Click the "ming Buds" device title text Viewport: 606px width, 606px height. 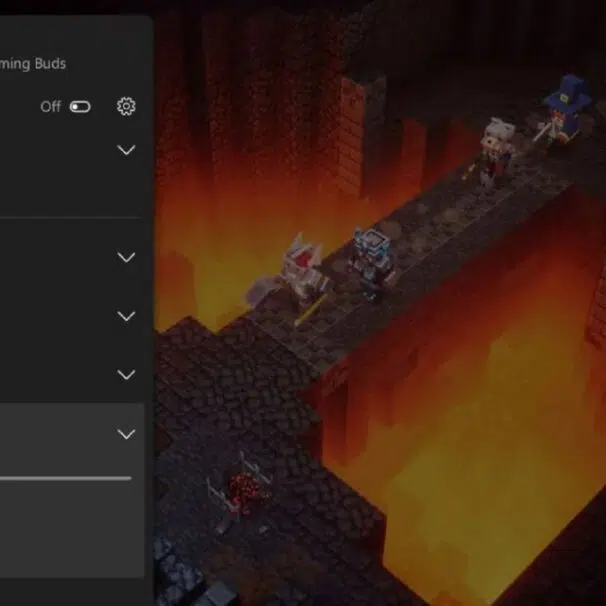33,64
